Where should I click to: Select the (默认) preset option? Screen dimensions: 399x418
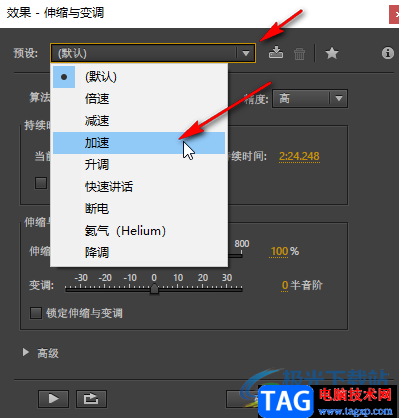click(139, 77)
